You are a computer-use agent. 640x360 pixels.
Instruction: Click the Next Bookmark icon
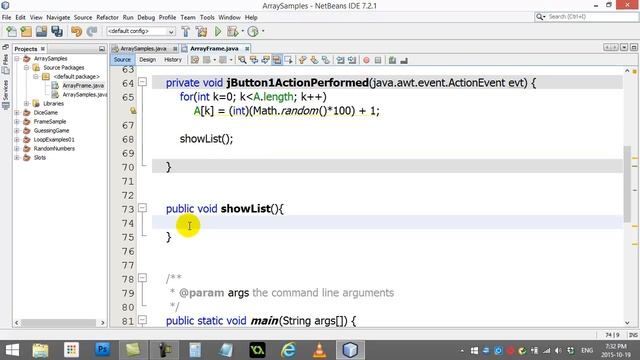click(x=314, y=60)
